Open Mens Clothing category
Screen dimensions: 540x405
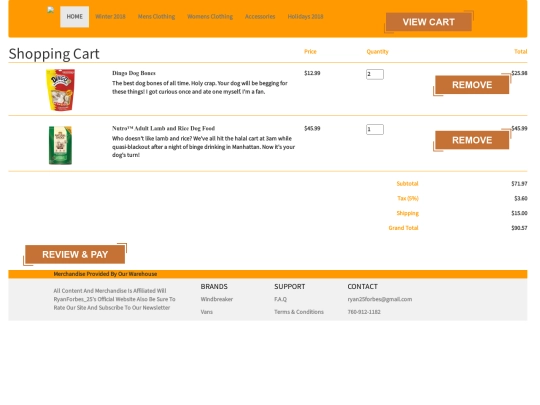coord(156,17)
